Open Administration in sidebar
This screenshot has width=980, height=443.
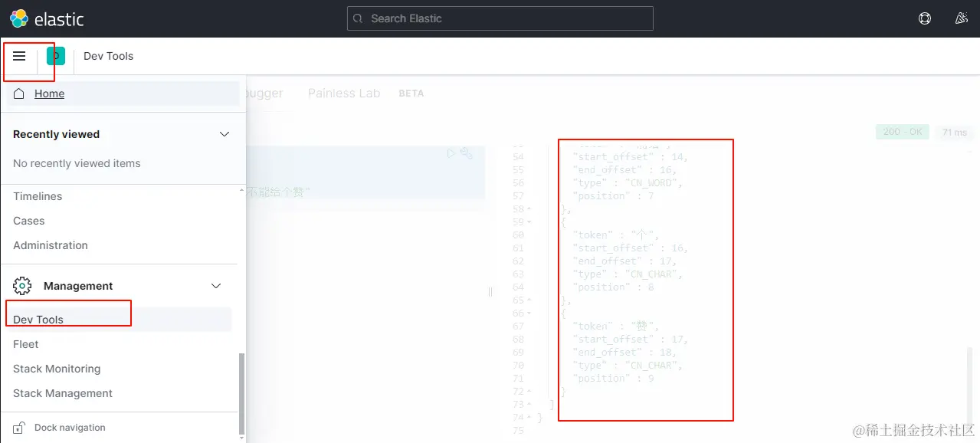51,245
